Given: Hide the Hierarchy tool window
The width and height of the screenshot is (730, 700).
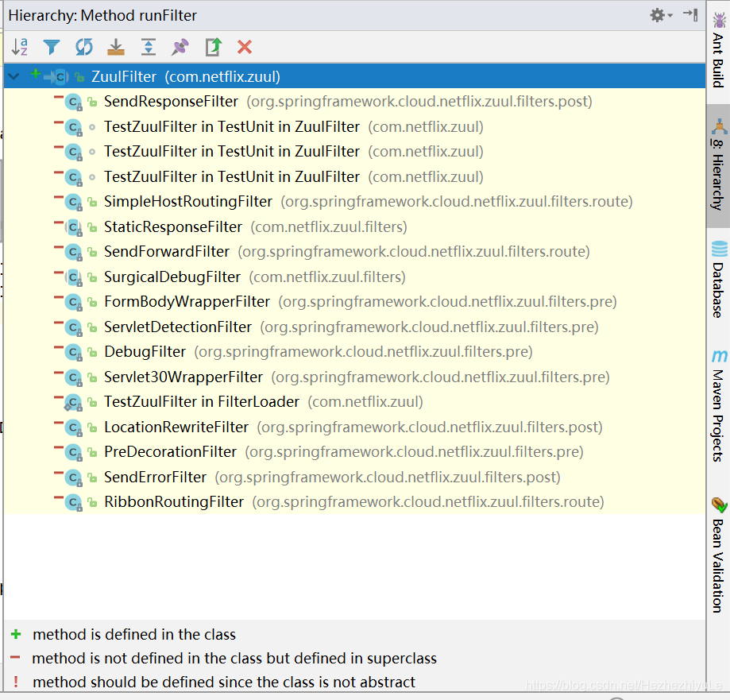Looking at the screenshot, I should pyautogui.click(x=690, y=15).
